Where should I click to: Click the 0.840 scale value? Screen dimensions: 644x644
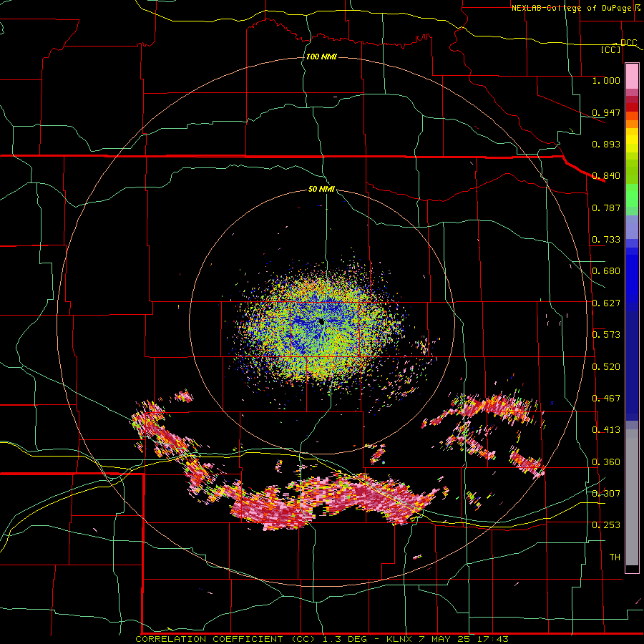pyautogui.click(x=606, y=176)
